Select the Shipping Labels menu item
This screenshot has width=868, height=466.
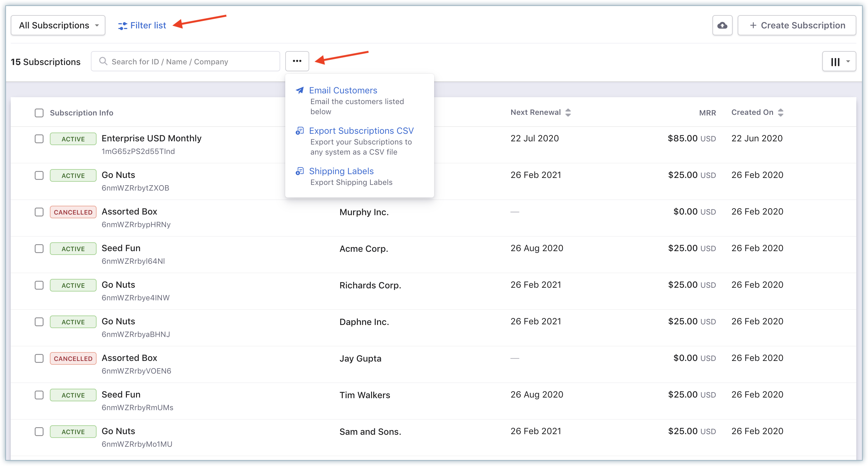pos(341,171)
